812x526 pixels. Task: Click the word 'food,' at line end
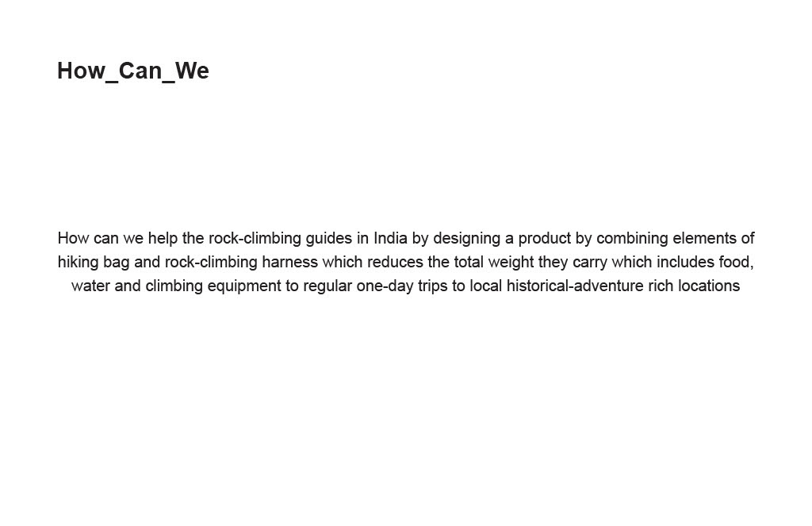(x=736, y=262)
